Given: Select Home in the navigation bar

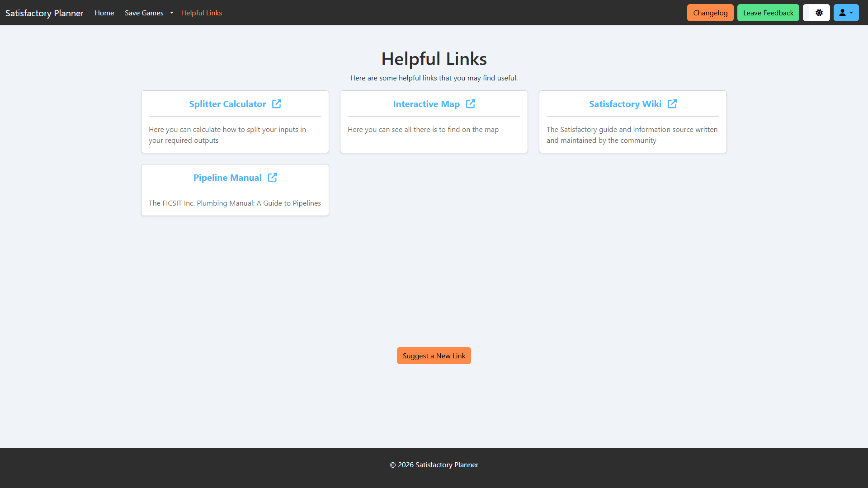Looking at the screenshot, I should pyautogui.click(x=104, y=13).
